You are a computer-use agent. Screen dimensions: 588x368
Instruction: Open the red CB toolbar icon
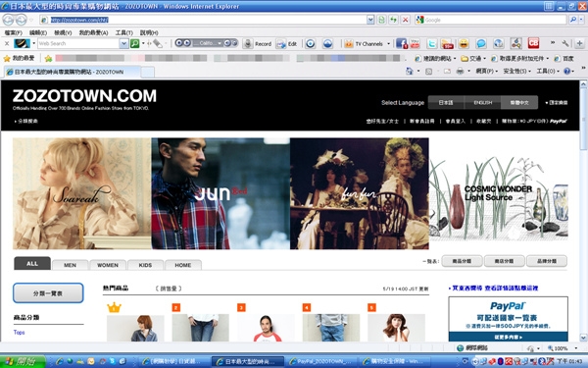[533, 43]
